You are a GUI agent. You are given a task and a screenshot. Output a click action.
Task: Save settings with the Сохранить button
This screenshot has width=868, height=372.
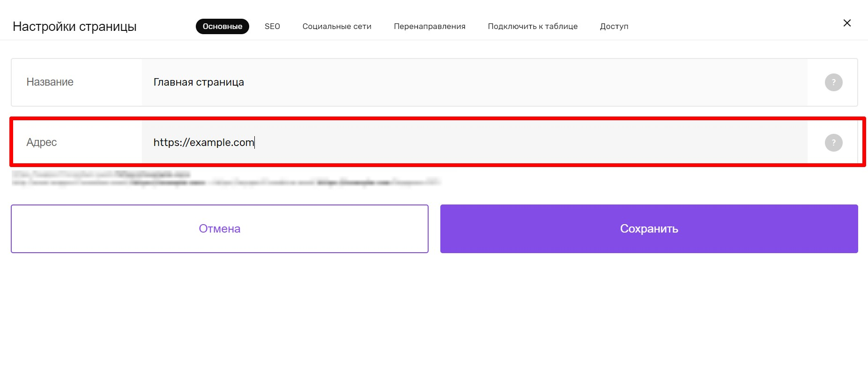649,229
